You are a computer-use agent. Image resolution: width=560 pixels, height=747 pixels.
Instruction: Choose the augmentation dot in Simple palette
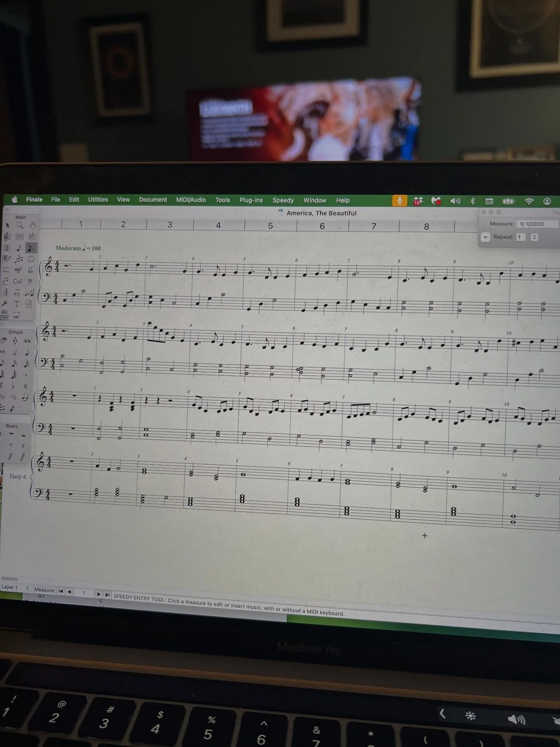[26, 375]
